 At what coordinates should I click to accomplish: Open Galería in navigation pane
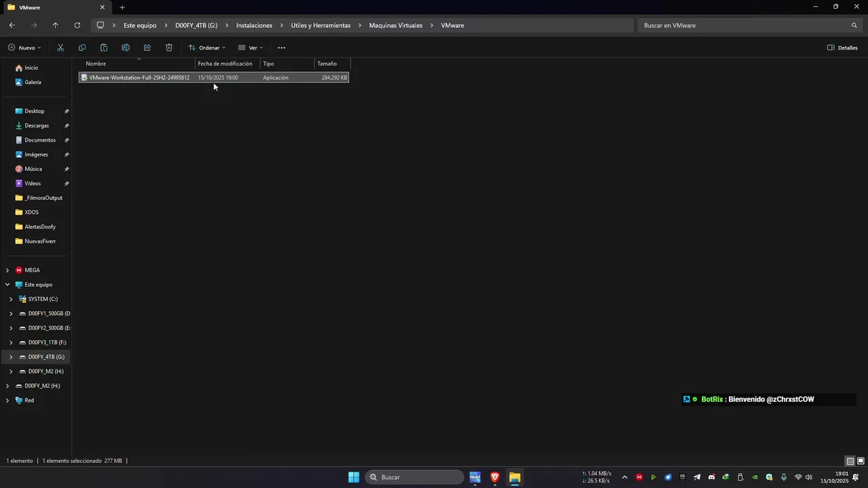click(x=33, y=82)
